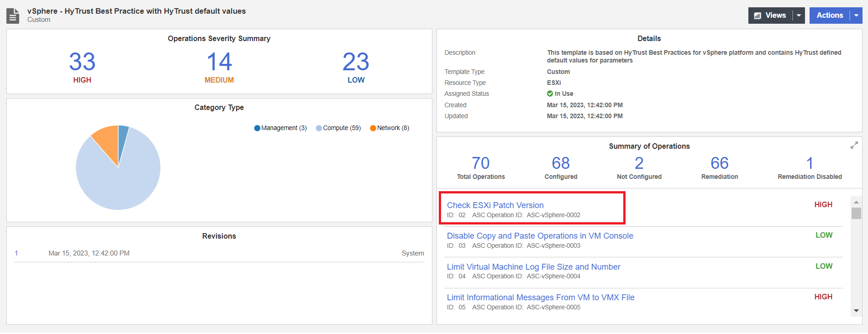This screenshot has height=334, width=868.
Task: Click the 'Custom' subtitle under the title
Action: tap(39, 20)
